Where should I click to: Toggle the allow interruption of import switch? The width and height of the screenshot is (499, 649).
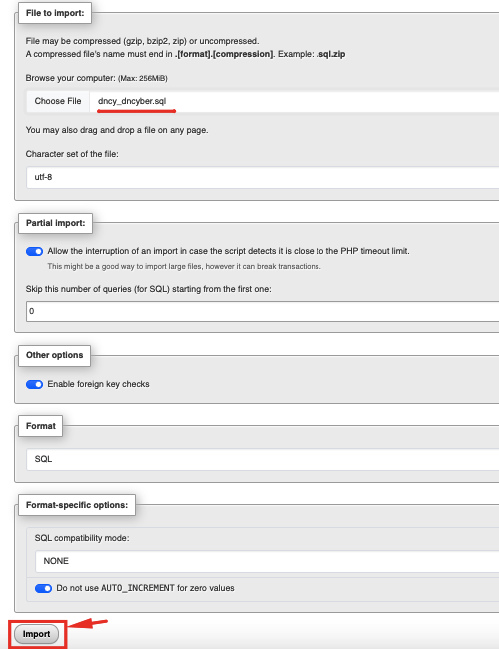click(34, 252)
